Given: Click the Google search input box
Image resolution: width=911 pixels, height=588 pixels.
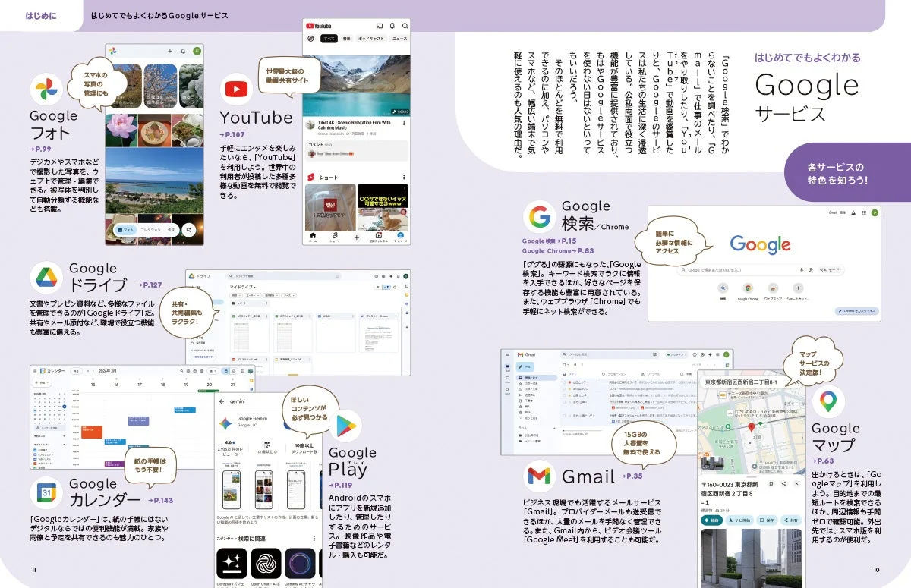Looking at the screenshot, I should click(761, 270).
